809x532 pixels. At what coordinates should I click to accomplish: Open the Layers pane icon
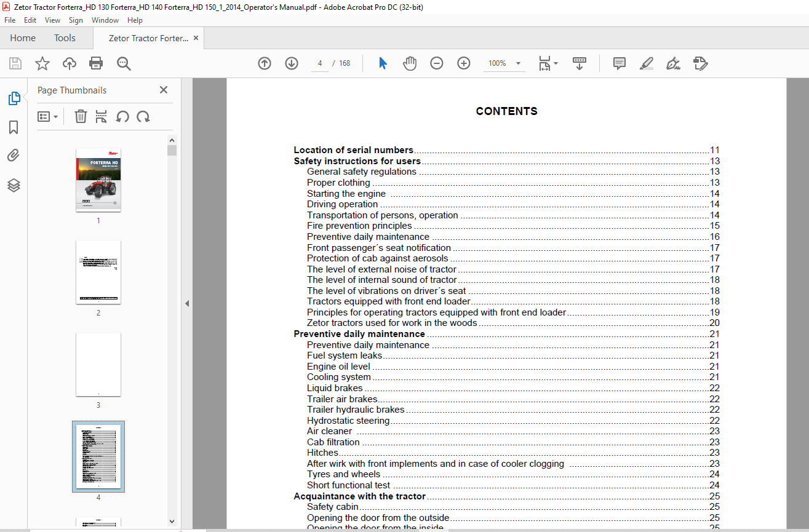click(x=14, y=185)
